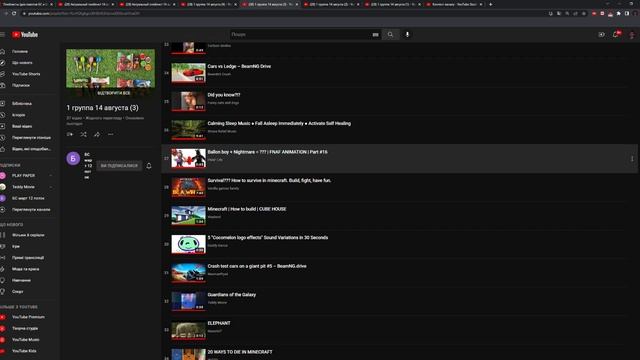
Task: Toggle the channel notification bell beside subscribe button
Action: [149, 166]
